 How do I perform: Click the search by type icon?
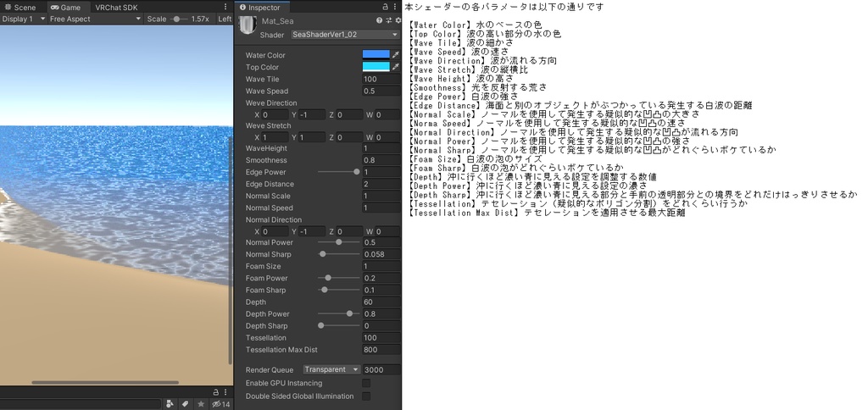(170, 404)
